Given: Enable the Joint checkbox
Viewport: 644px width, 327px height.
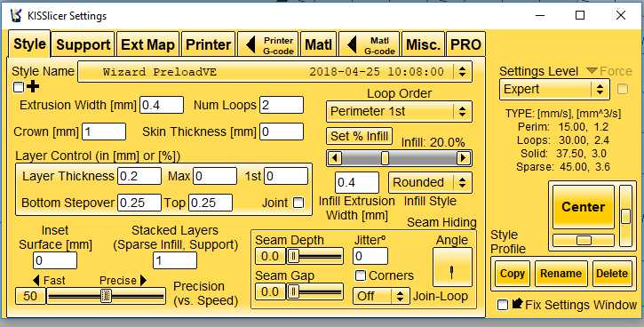Looking at the screenshot, I should 298,203.
